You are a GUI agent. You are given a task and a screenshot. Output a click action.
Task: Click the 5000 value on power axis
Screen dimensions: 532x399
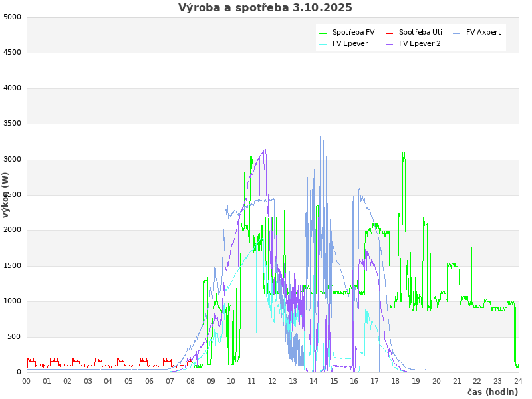pyautogui.click(x=12, y=17)
